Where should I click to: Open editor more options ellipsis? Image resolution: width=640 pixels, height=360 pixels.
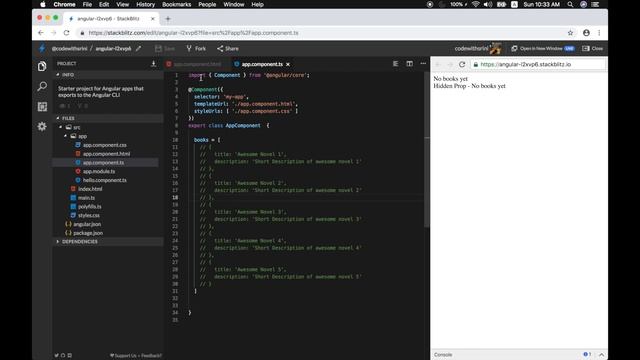(423, 64)
